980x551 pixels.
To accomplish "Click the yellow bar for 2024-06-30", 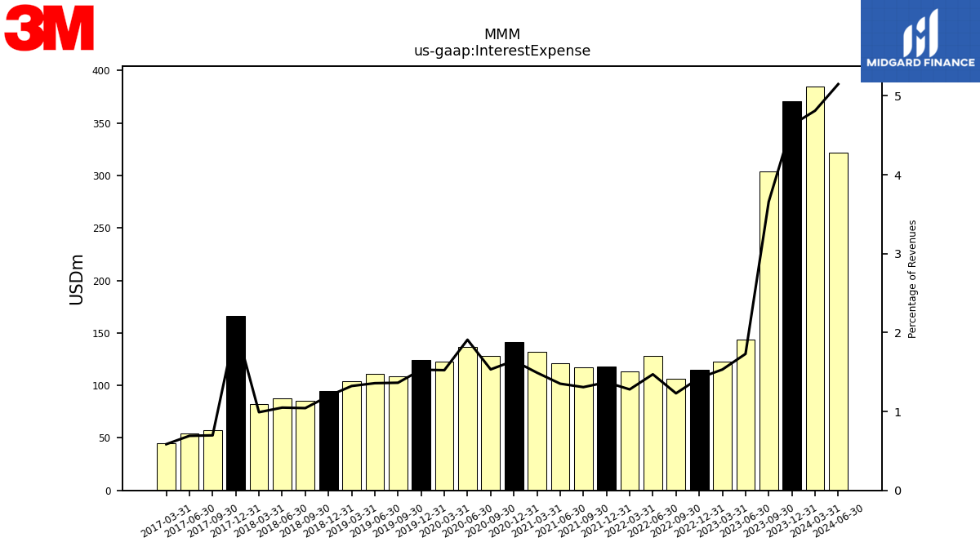I will (838, 322).
